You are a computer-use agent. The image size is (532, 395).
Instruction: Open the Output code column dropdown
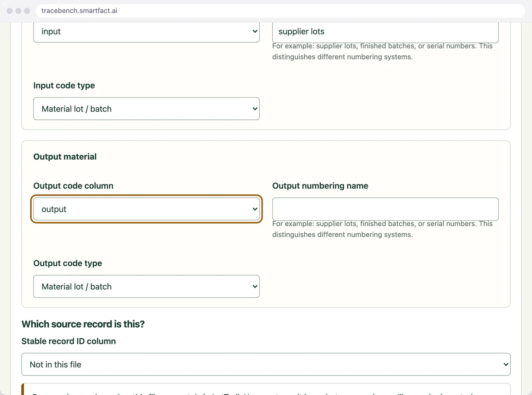click(146, 209)
